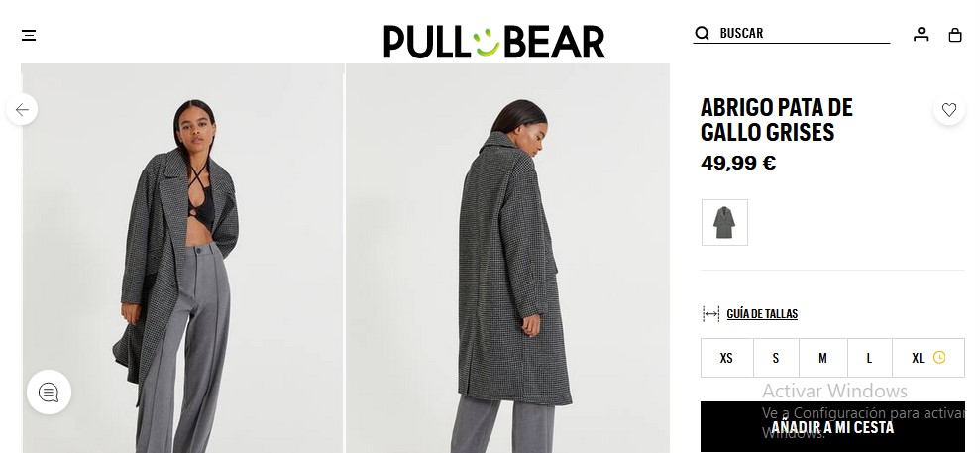Open the chat support bubble
Viewport: 980px width, 453px height.
click(49, 393)
